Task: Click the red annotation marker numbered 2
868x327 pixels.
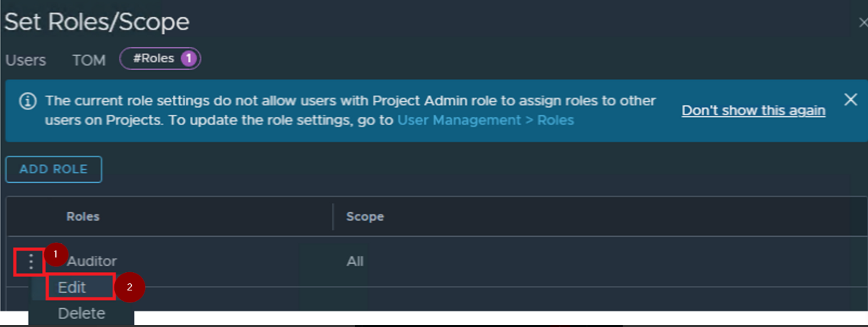Action: click(x=129, y=287)
